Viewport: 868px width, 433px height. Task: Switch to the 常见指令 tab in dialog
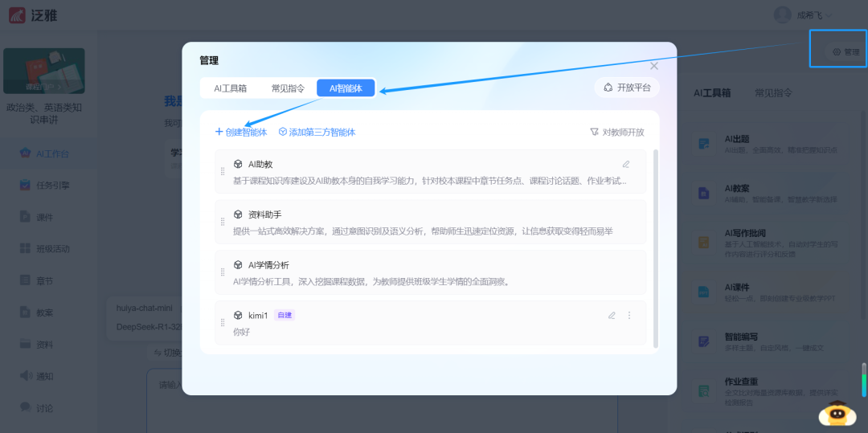pos(288,88)
